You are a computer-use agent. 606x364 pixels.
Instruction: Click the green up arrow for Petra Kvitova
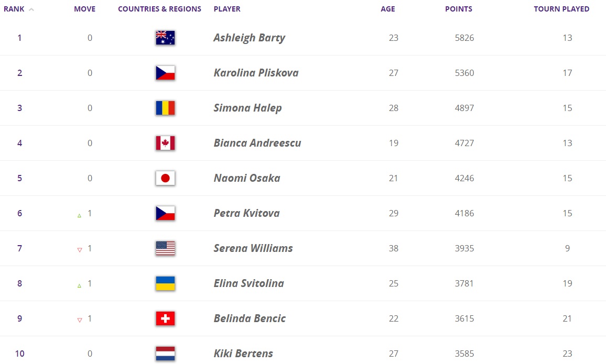(x=80, y=215)
